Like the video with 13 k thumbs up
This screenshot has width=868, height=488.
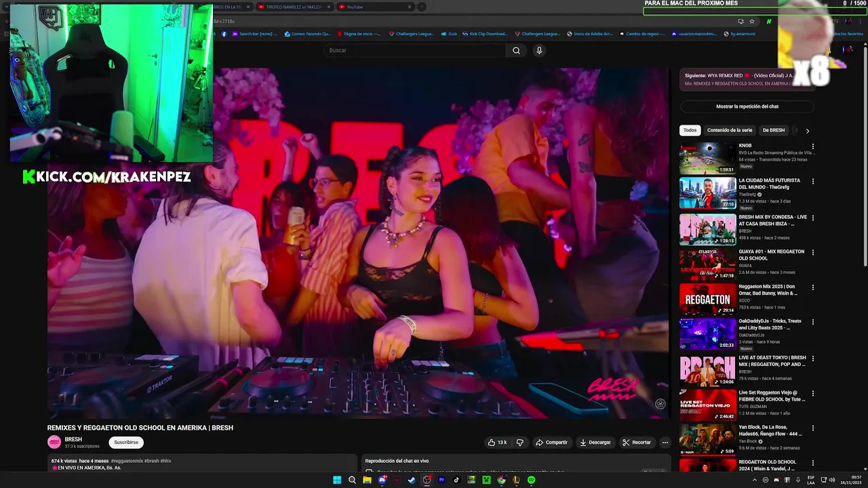pos(497,443)
